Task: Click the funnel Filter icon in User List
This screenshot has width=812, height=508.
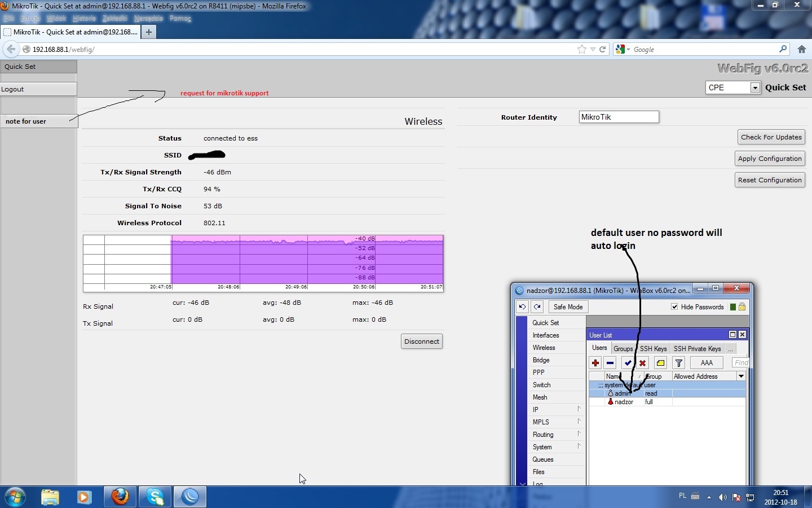Action: click(x=679, y=363)
